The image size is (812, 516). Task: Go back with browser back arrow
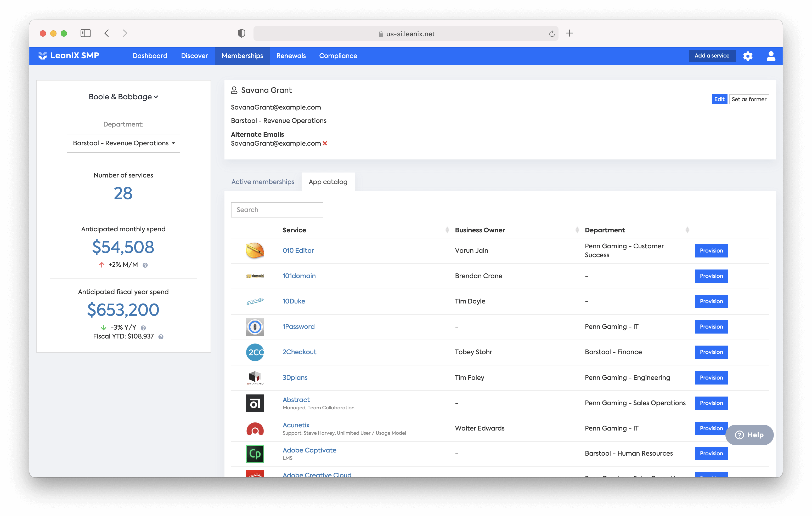click(x=106, y=33)
